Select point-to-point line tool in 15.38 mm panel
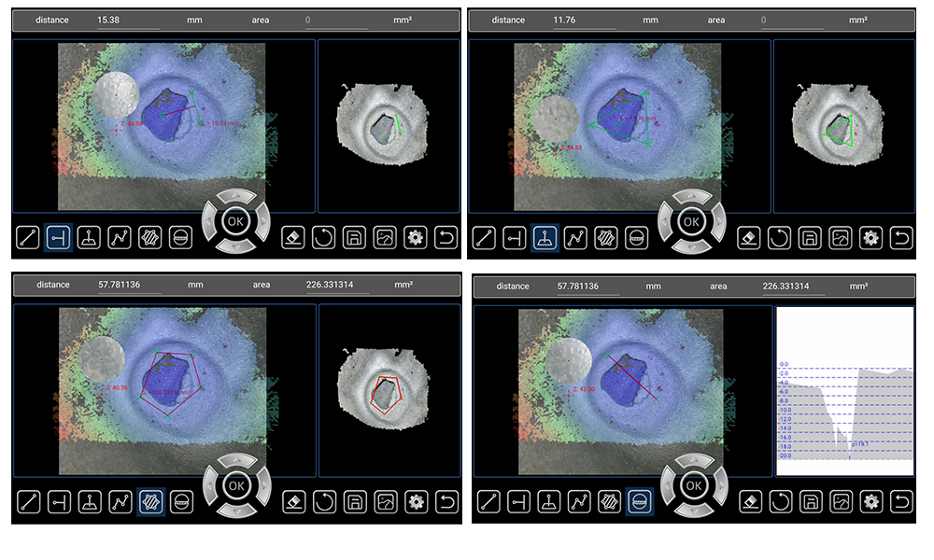The image size is (934, 560). (x=28, y=238)
